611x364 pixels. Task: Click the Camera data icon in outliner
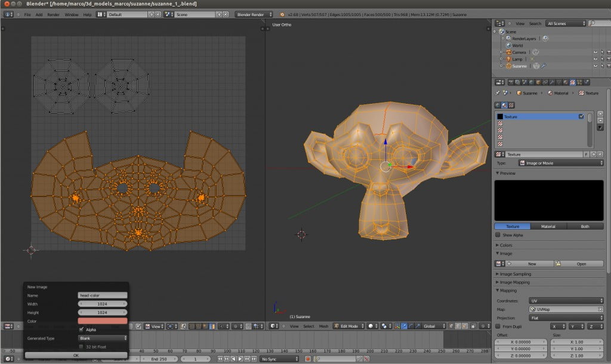pyautogui.click(x=536, y=53)
